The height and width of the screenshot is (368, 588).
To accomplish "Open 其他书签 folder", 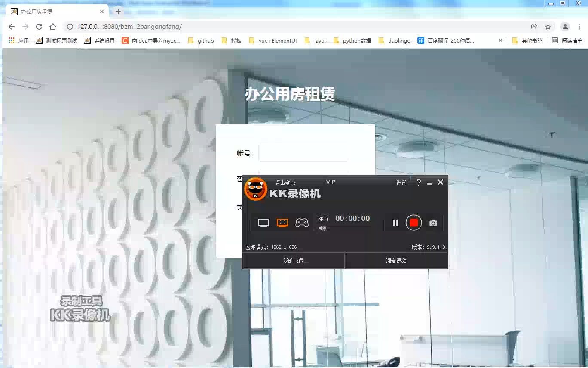I will (527, 41).
